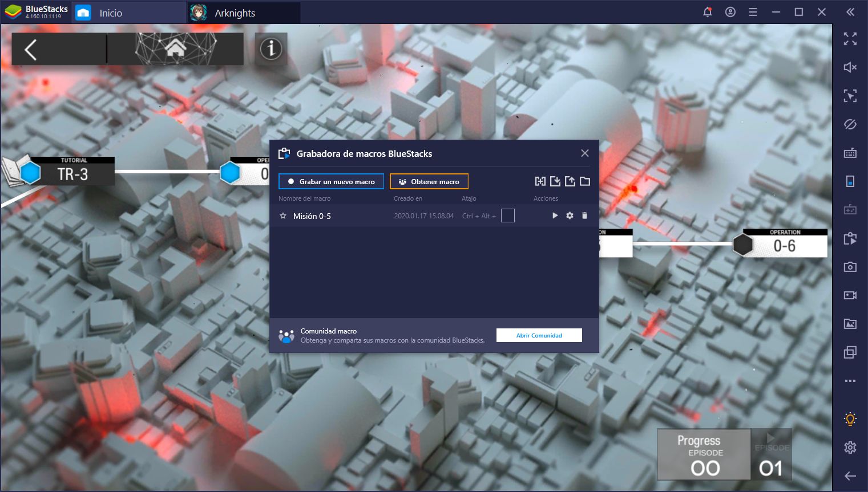The height and width of the screenshot is (492, 868).
Task: Close the Grabadora de macros dialog
Action: [585, 153]
